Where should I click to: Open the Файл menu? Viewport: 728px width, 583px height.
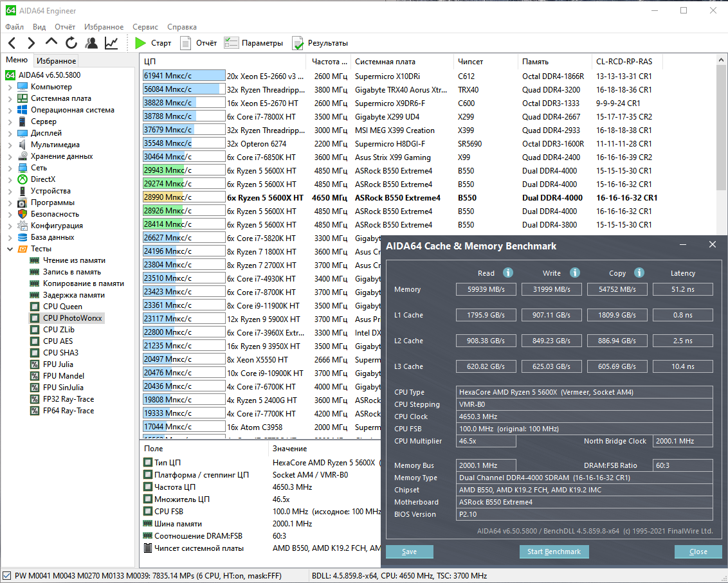(14, 27)
